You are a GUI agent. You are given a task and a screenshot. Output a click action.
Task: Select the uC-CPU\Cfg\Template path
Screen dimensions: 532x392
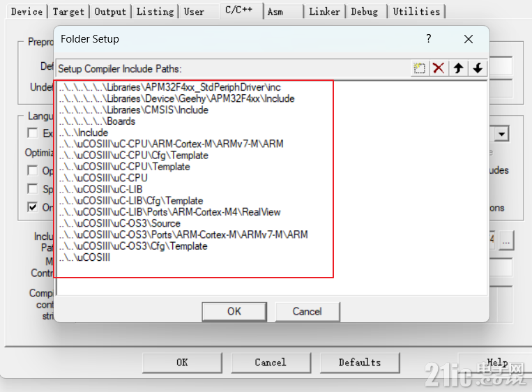point(134,156)
